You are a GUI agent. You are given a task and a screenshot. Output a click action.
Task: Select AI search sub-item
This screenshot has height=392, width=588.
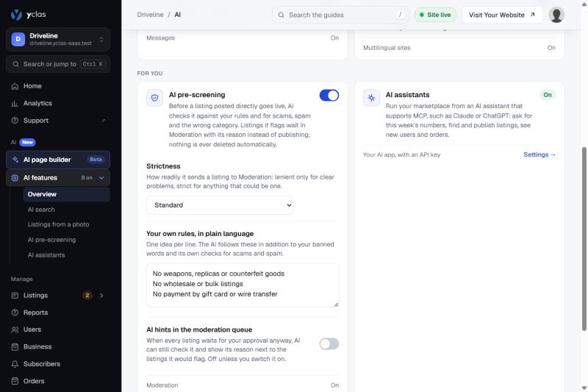tap(67, 210)
